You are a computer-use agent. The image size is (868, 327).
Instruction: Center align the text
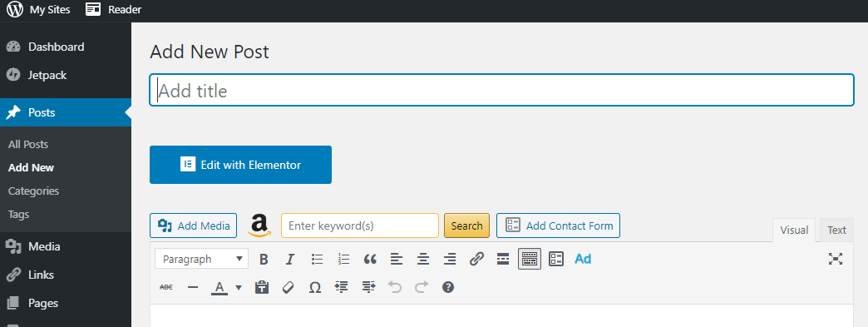tap(423, 259)
